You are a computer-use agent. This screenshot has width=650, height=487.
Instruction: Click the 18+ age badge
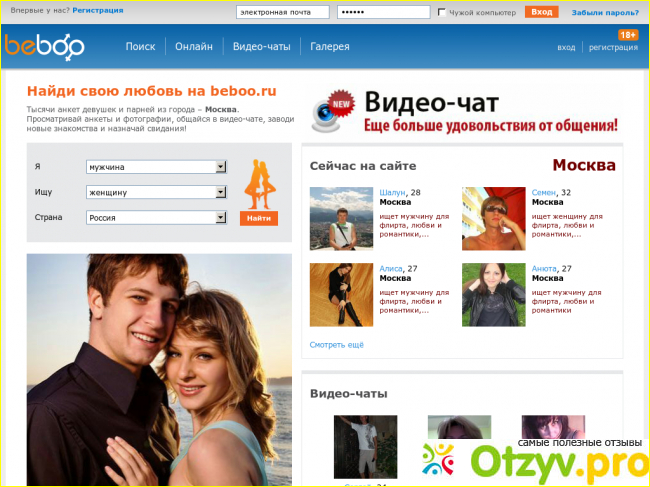pyautogui.click(x=627, y=35)
